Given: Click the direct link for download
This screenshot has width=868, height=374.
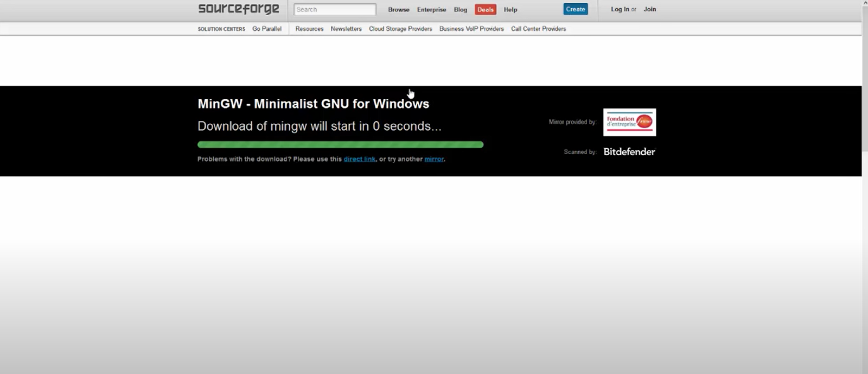Looking at the screenshot, I should 360,159.
